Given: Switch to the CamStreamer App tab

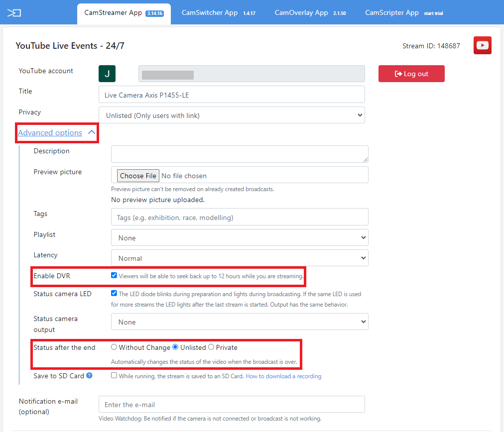Looking at the screenshot, I should [124, 13].
